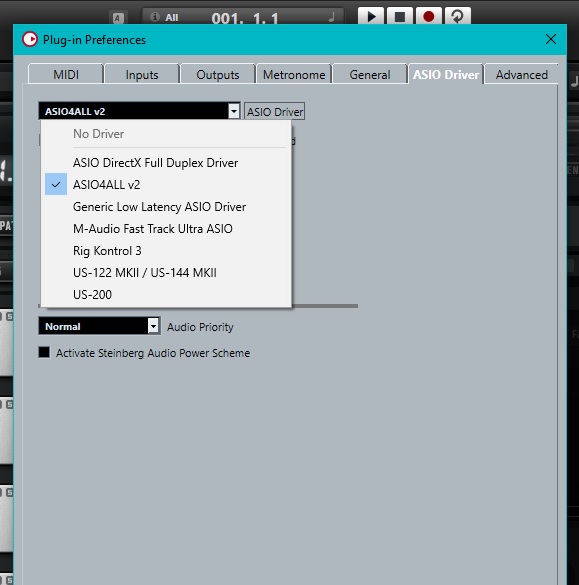The height and width of the screenshot is (585, 579).
Task: Switch to the MIDI tab
Action: pos(66,75)
